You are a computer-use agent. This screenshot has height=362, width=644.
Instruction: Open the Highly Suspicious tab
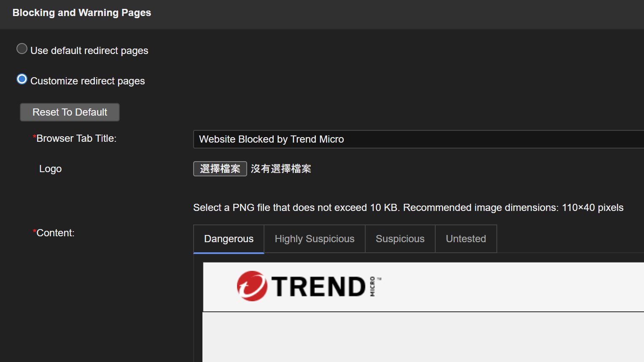point(314,239)
